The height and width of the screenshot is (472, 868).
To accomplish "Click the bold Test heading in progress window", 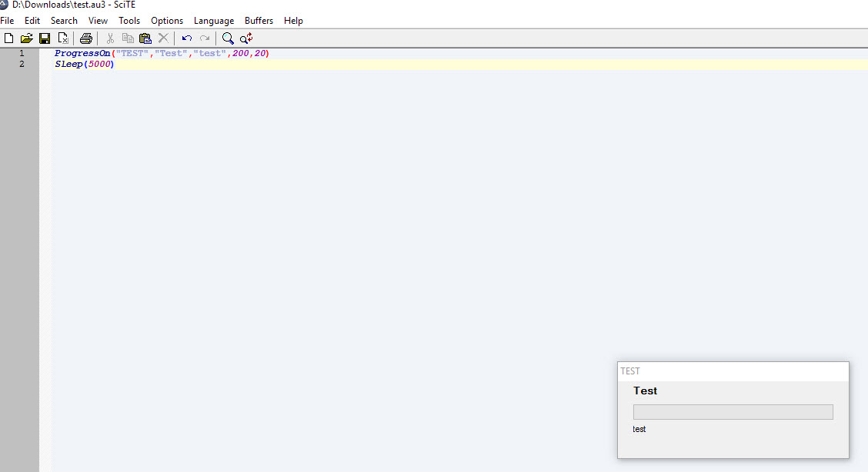I will point(645,391).
